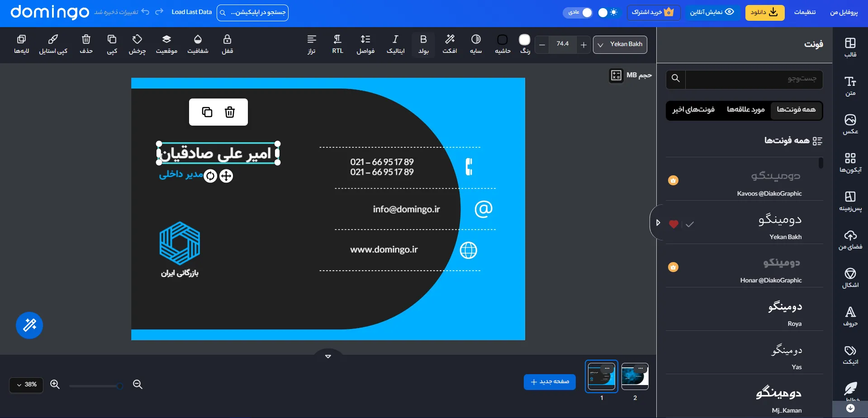Switch to Recent Fonts (فونت‌های اخیر) tab
The image size is (868, 418).
click(x=693, y=110)
